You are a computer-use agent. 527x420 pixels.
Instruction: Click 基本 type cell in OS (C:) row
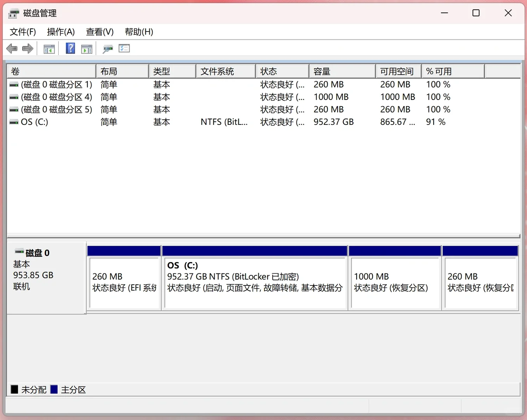click(161, 122)
